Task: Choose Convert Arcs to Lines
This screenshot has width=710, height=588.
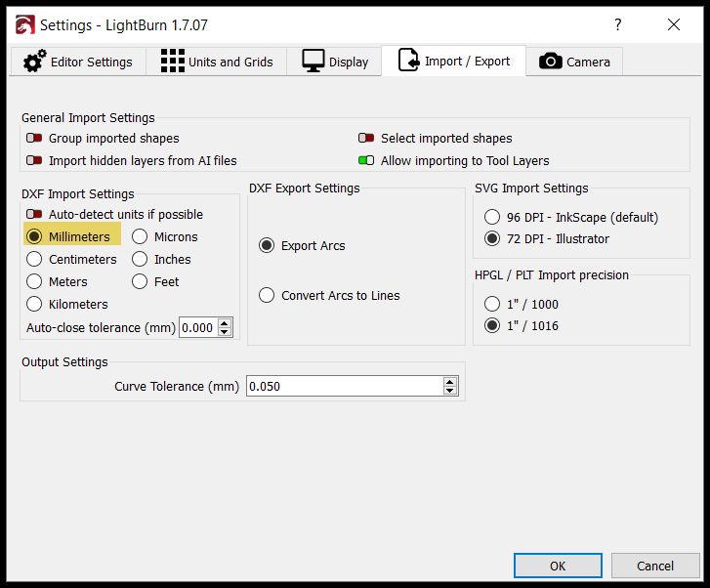Action: click(267, 295)
